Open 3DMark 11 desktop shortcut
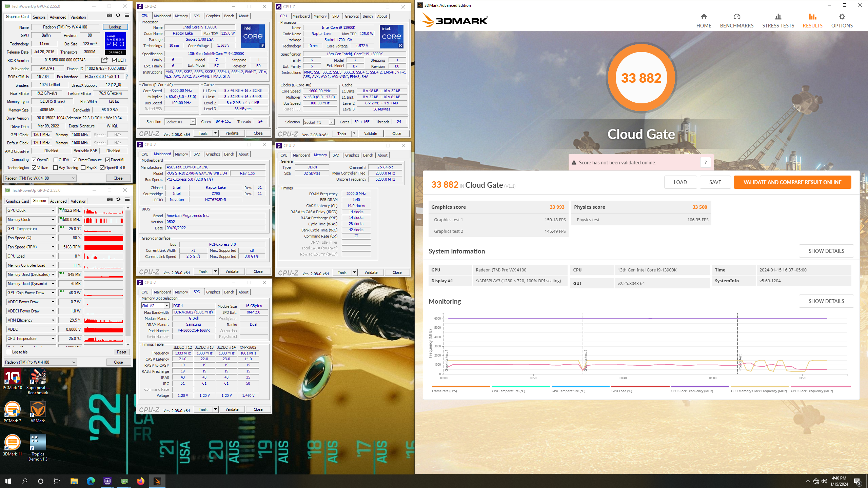 point(13,445)
